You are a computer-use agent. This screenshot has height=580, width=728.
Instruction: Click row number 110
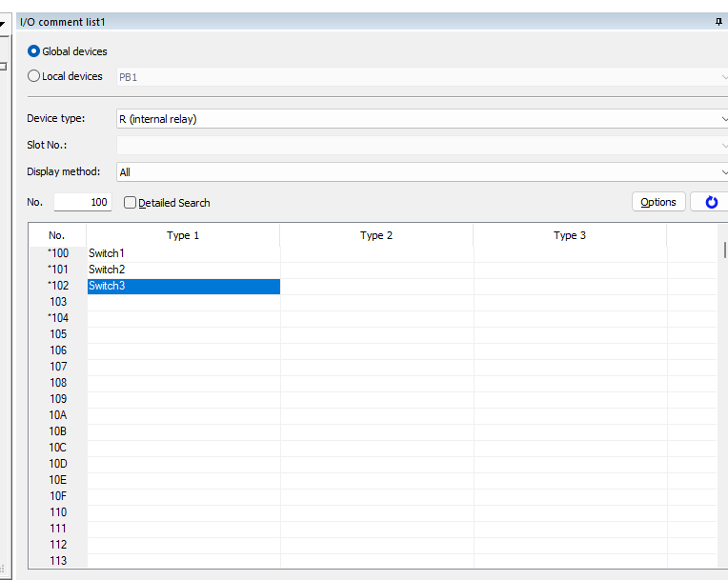[x=58, y=512]
